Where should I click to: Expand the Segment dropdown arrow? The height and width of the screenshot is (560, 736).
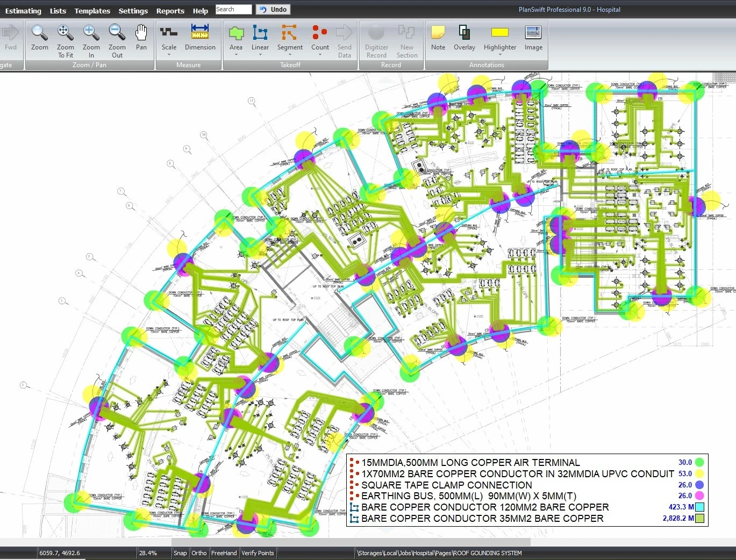(x=290, y=55)
